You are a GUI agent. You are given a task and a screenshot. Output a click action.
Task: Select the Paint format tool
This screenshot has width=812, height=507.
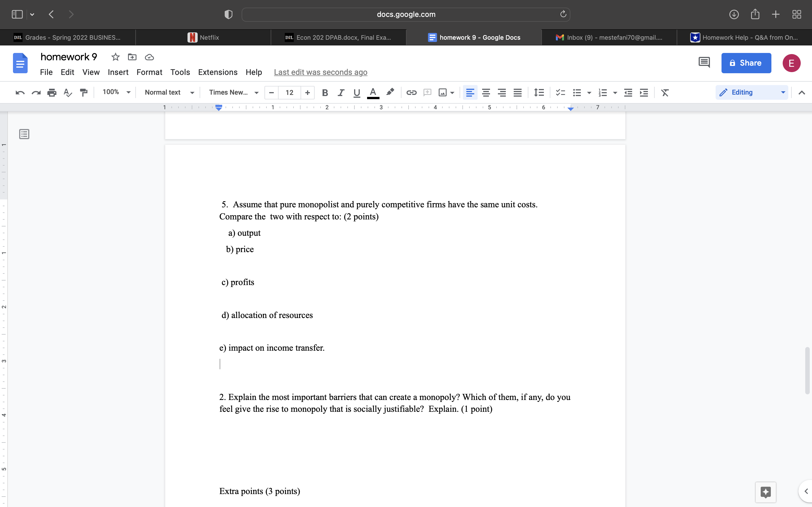tap(83, 93)
